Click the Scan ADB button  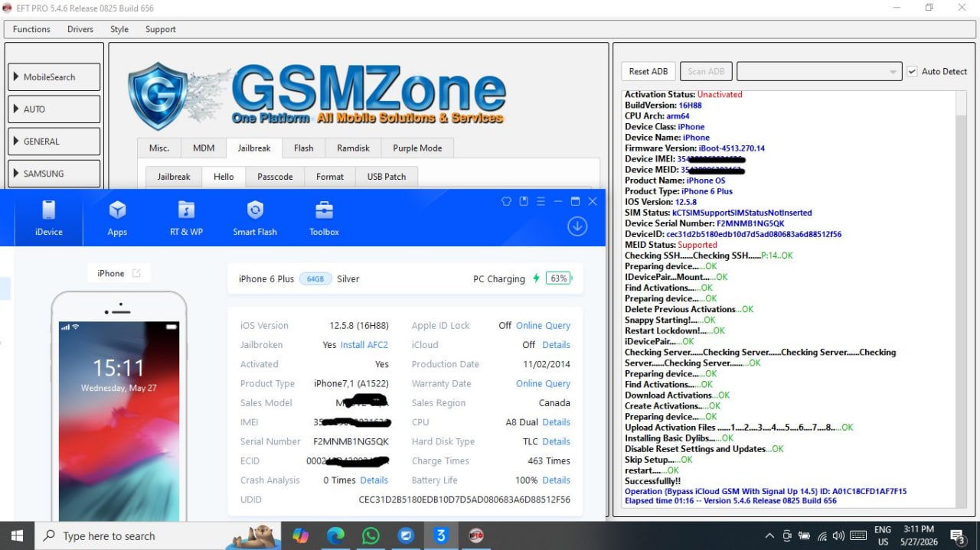[x=706, y=71]
